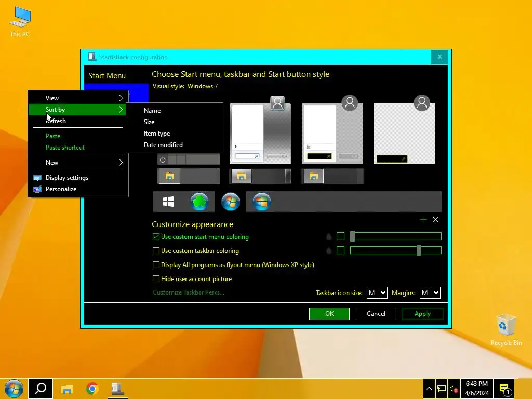Open Customize Taskbar Perks link

[x=189, y=292]
